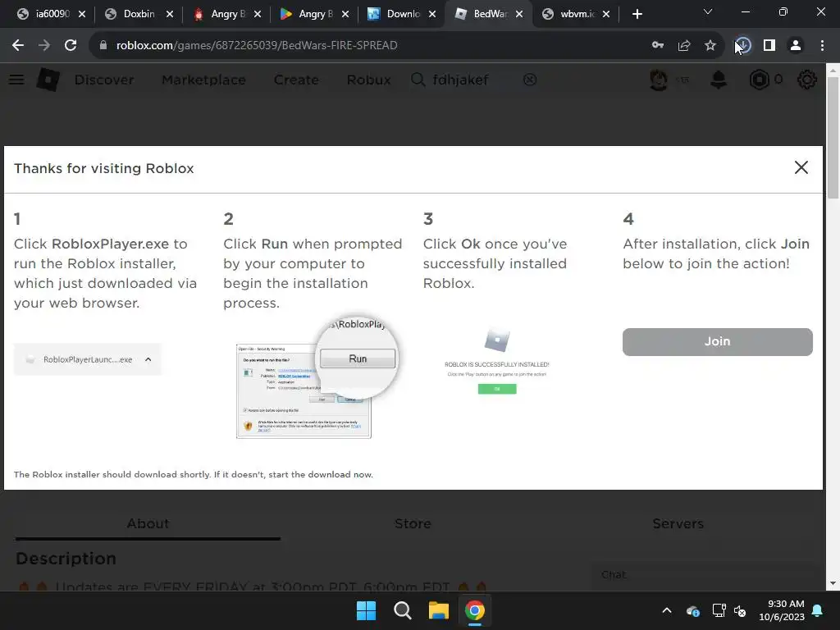
Task: Click the Join button
Action: click(x=717, y=342)
